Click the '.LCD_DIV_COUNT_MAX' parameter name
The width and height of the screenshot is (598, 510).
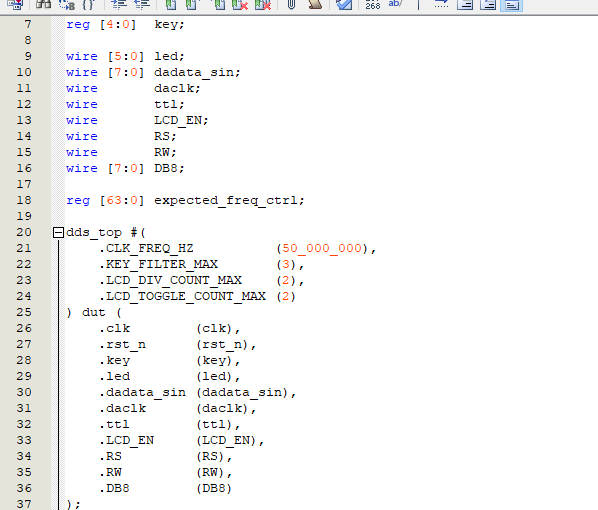pos(170,281)
